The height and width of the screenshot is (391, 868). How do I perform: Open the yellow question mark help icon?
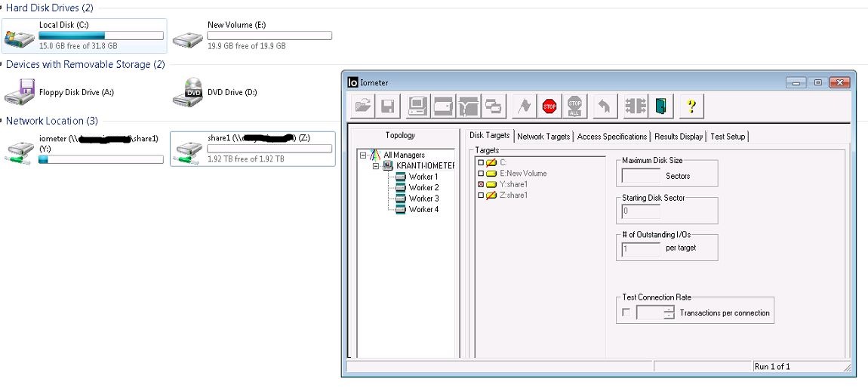[691, 106]
